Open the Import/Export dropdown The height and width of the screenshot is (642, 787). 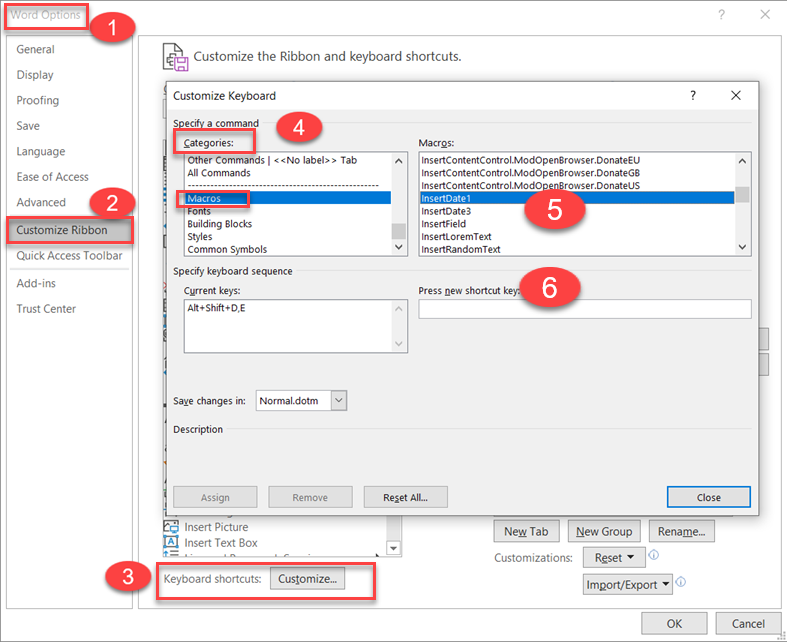[627, 585]
